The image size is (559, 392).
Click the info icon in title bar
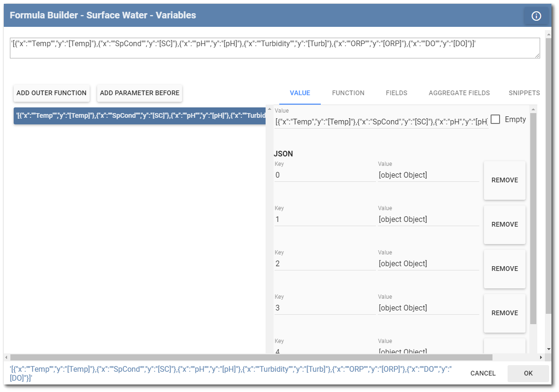536,16
